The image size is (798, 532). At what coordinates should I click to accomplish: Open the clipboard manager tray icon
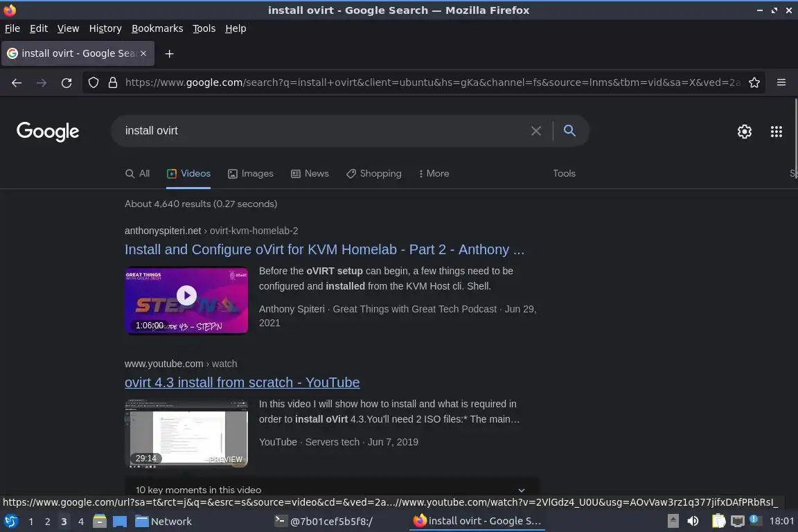(x=718, y=522)
